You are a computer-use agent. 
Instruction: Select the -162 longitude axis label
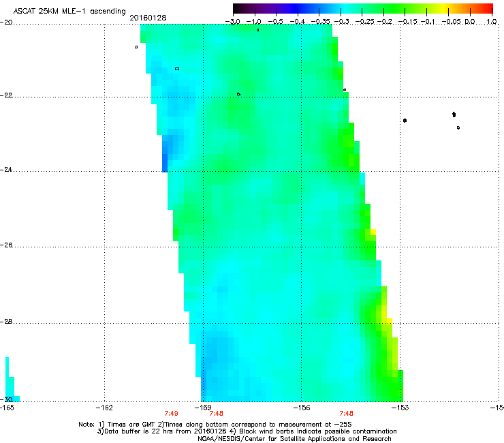pos(104,408)
